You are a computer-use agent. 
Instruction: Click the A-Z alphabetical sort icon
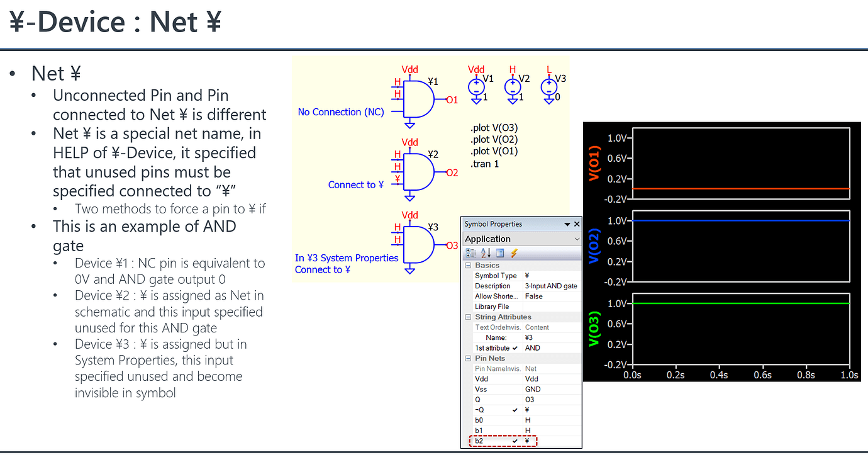484,252
